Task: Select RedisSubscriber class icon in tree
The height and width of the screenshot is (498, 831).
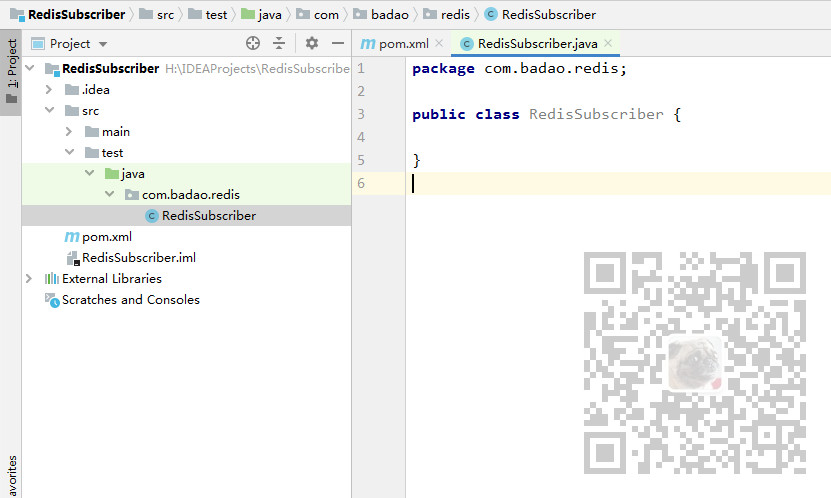Action: (152, 216)
